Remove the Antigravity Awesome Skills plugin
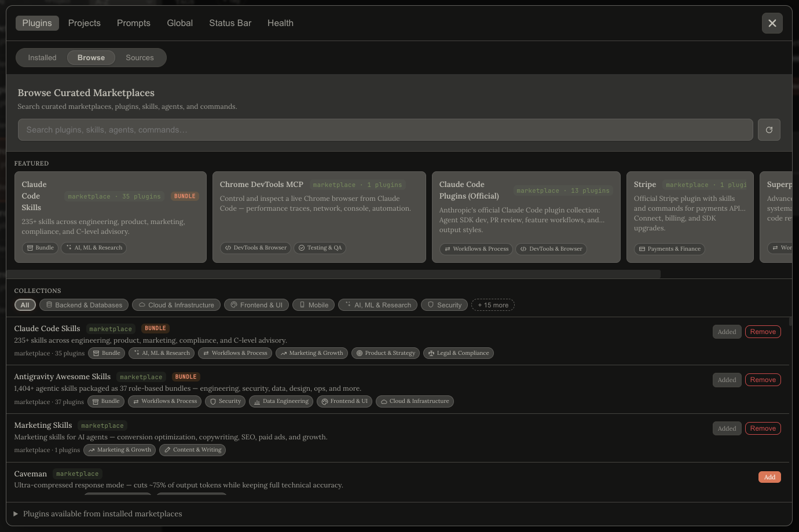 [x=763, y=380]
